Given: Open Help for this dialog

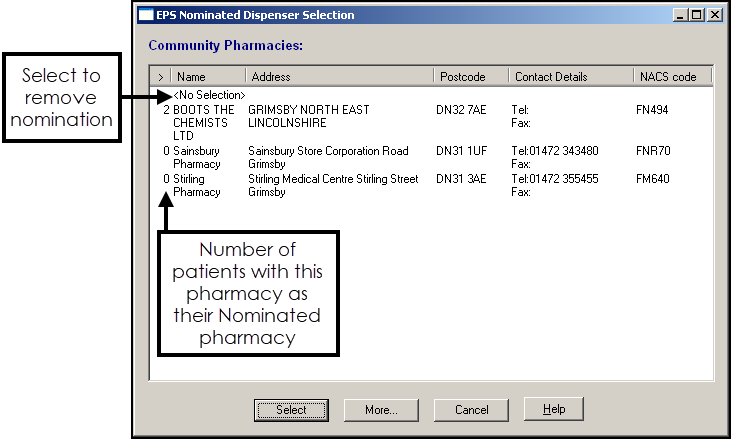Looking at the screenshot, I should click(x=553, y=410).
